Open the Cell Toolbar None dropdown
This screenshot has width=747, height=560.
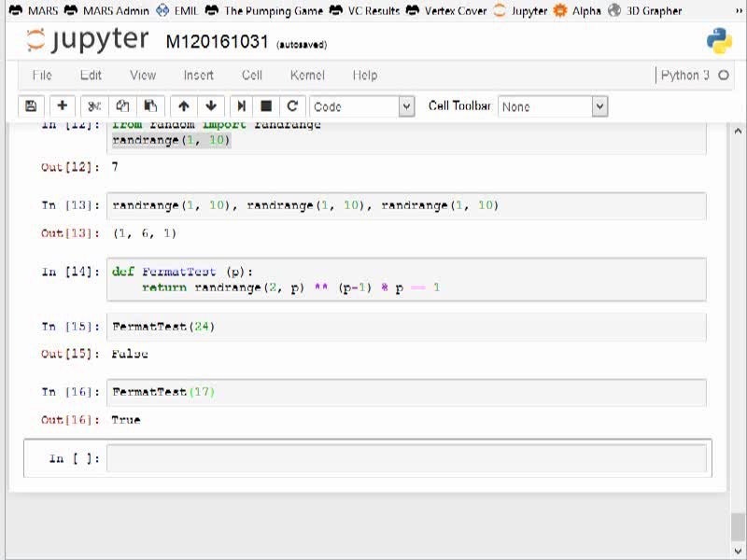(x=553, y=106)
